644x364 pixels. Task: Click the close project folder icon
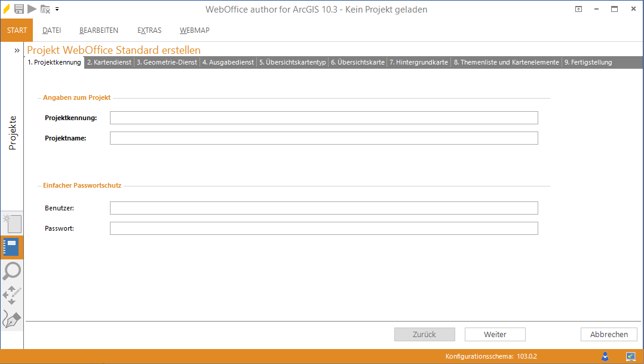(45, 9)
